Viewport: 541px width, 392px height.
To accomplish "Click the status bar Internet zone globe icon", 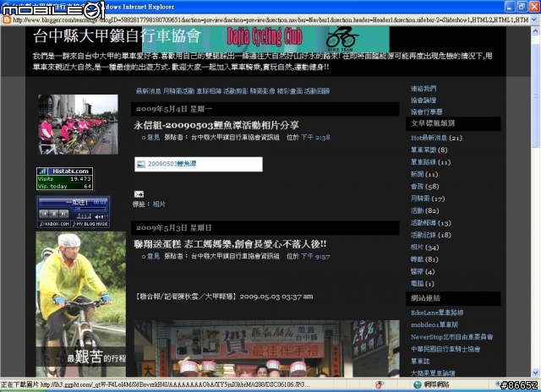I will coord(418,384).
